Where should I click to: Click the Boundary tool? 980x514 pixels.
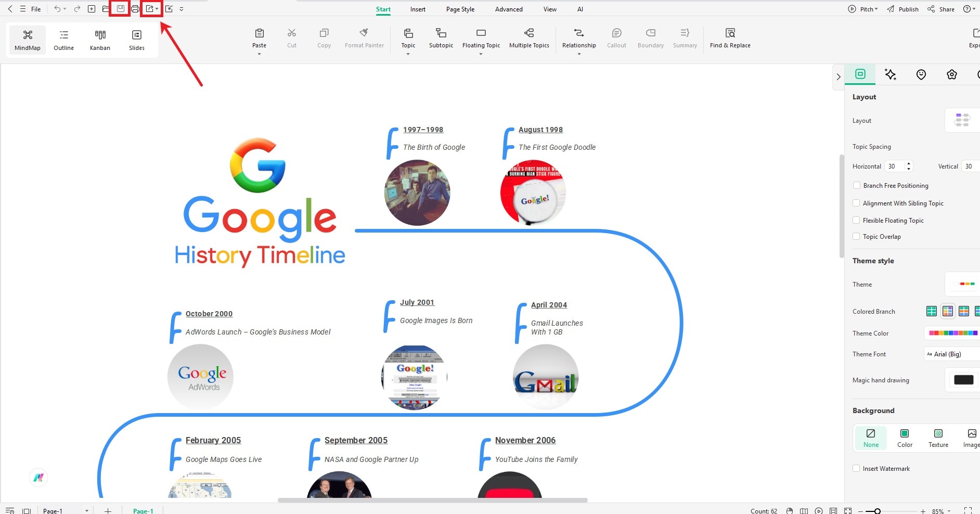[651, 38]
